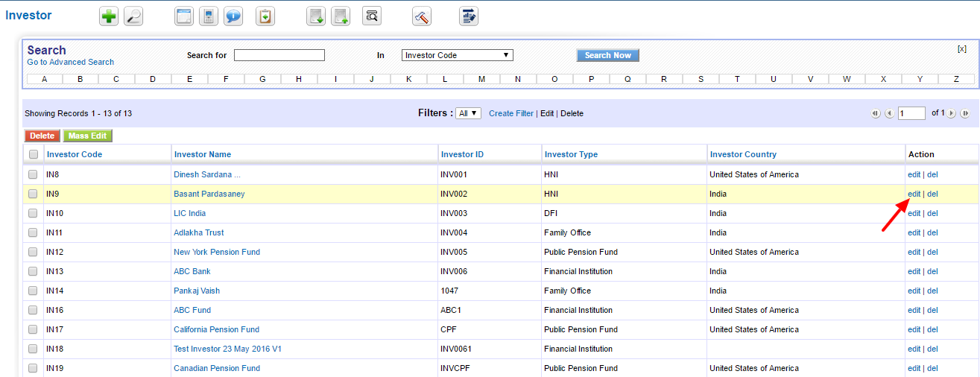Select the checkbox for IN12 row
The height and width of the screenshot is (377, 980).
pyautogui.click(x=33, y=252)
